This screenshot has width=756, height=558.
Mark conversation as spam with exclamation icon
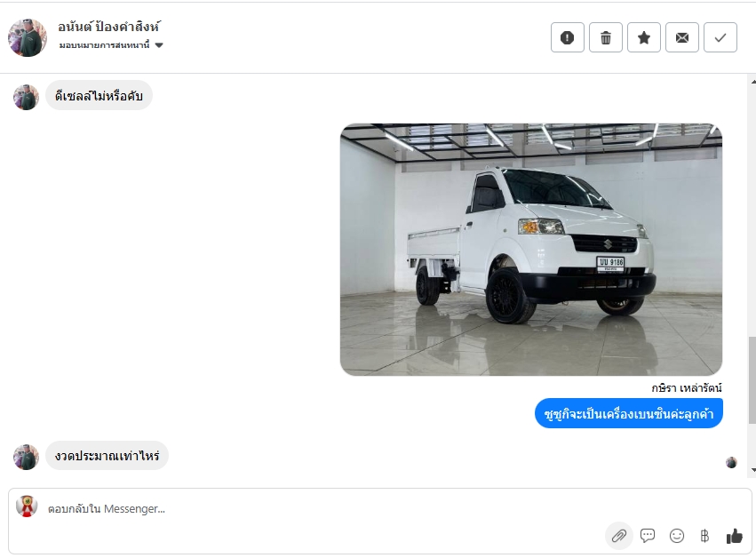568,37
